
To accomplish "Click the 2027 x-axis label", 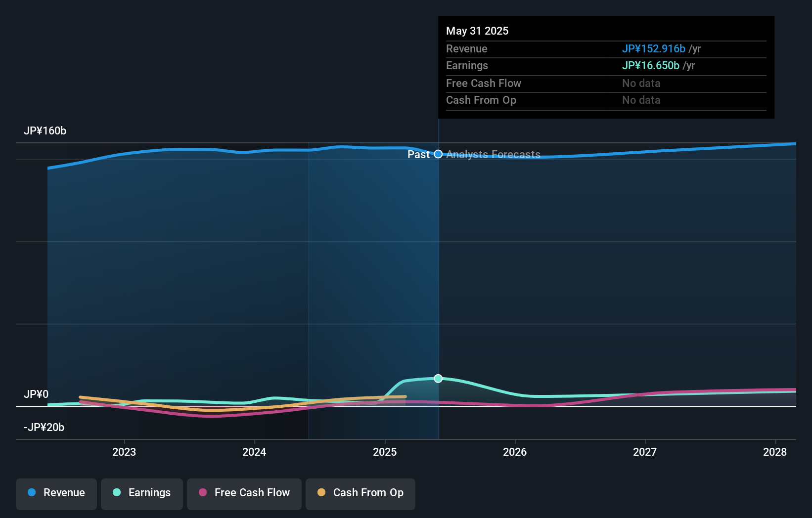I will 645,452.
